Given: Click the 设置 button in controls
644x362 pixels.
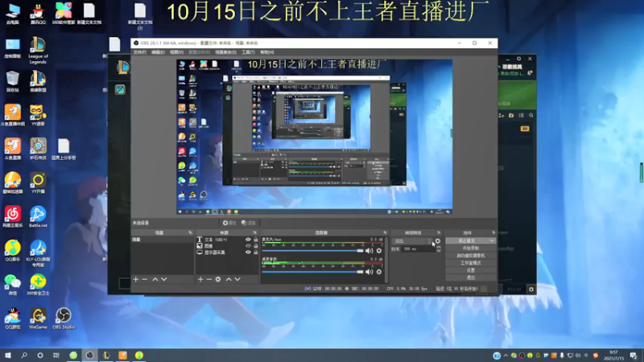Looking at the screenshot, I should tap(471, 270).
